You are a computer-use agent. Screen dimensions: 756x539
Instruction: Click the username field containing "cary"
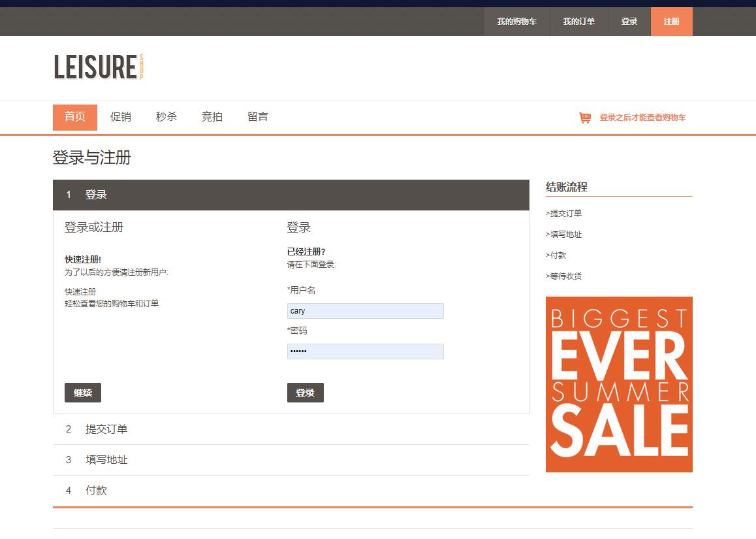coord(365,310)
